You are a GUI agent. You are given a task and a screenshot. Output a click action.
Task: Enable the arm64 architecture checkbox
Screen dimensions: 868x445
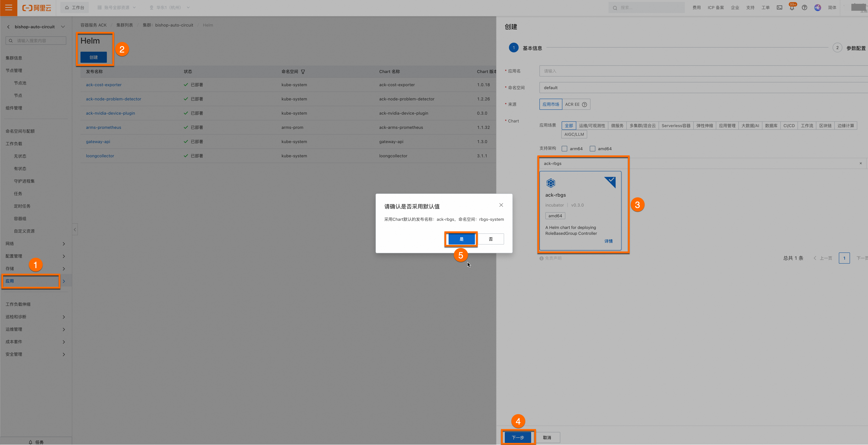[564, 149]
